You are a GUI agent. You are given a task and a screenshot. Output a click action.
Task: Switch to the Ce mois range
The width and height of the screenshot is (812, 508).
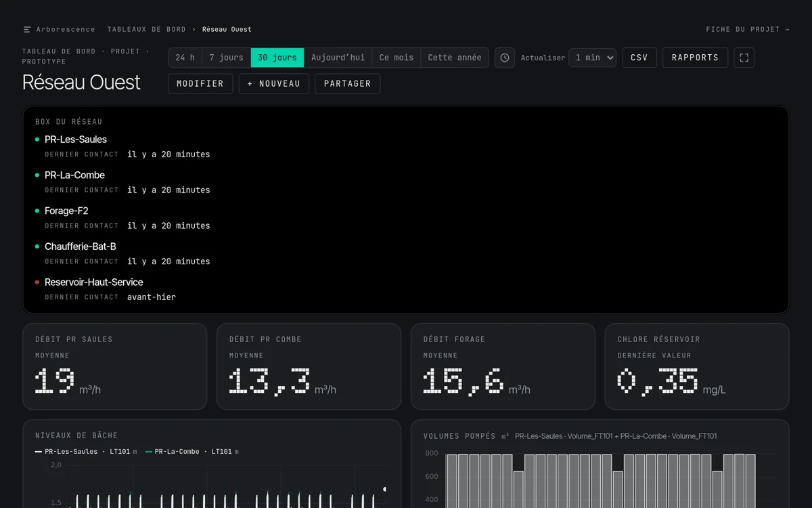coord(397,58)
